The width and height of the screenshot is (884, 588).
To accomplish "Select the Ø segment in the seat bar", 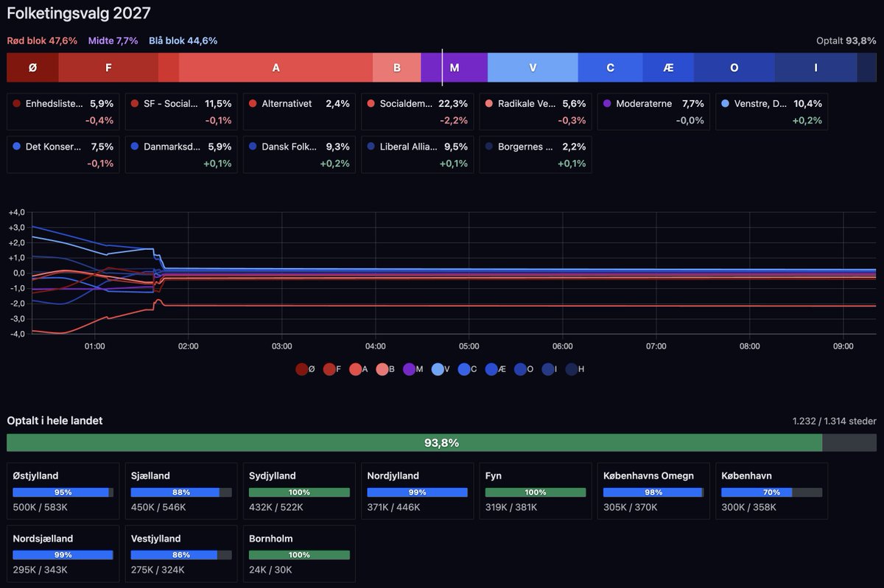I will [32, 67].
